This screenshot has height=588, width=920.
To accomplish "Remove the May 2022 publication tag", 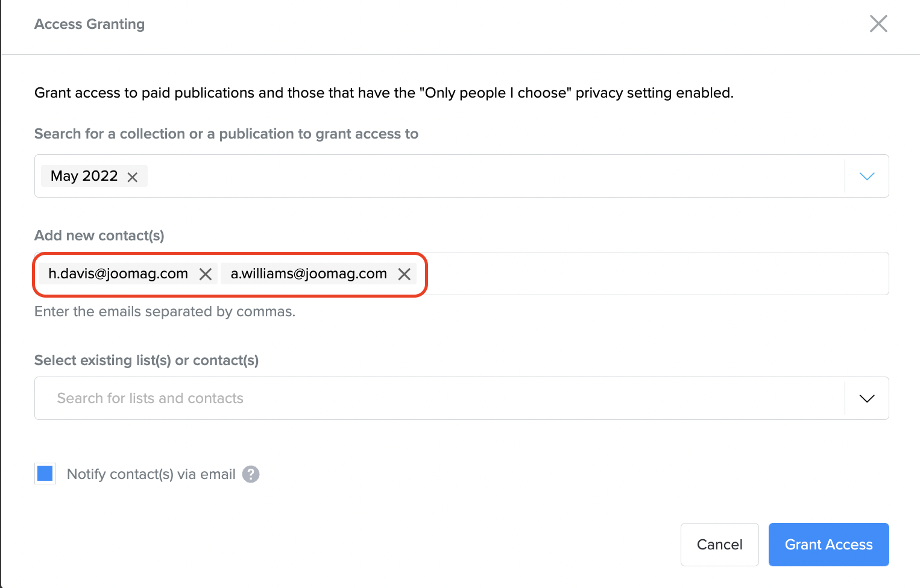I will coord(133,177).
